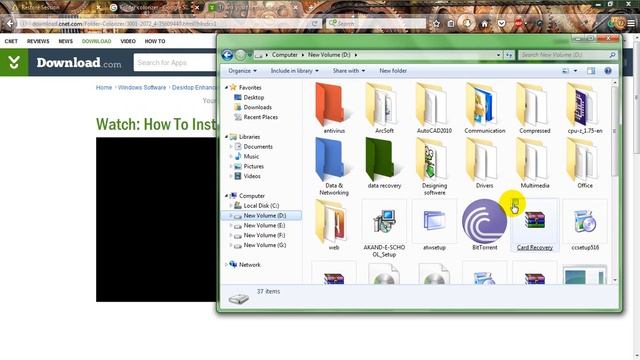Click the Explorer change view icon

pos(566,71)
